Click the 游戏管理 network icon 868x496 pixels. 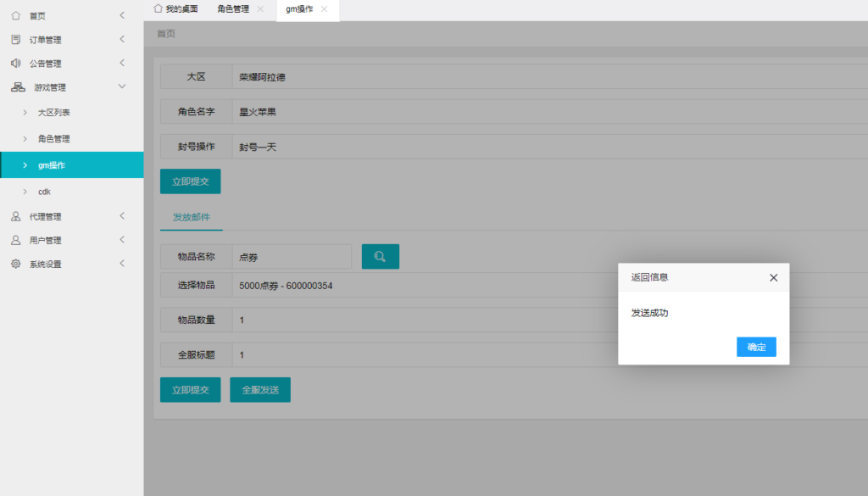(x=17, y=86)
